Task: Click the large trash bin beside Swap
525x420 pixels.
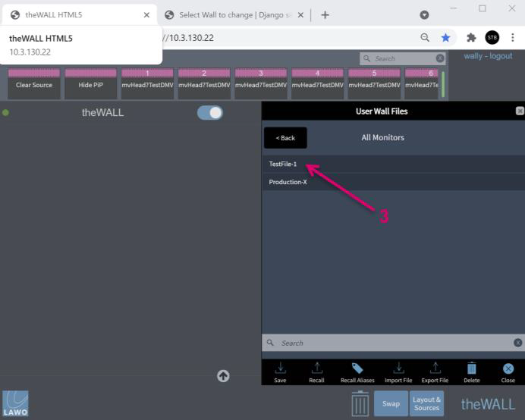Action: (x=360, y=403)
